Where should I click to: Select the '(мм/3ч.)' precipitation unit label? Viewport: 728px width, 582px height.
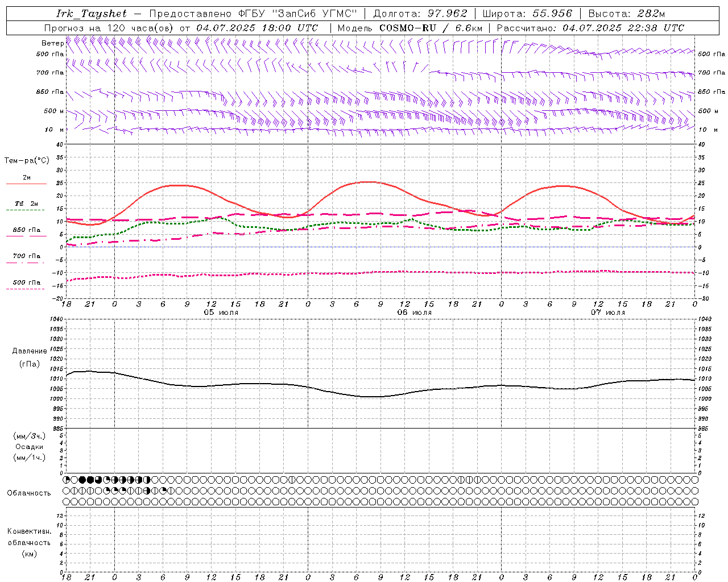(30, 436)
